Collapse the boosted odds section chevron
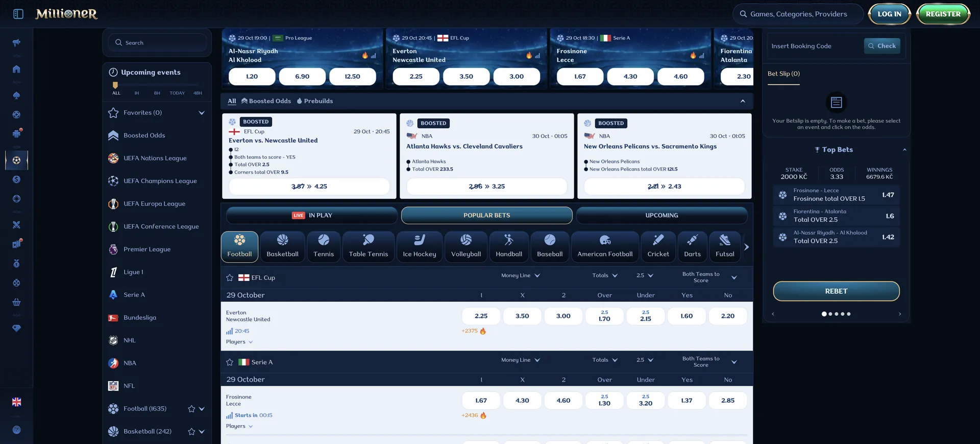The height and width of the screenshot is (444, 980). (x=743, y=101)
